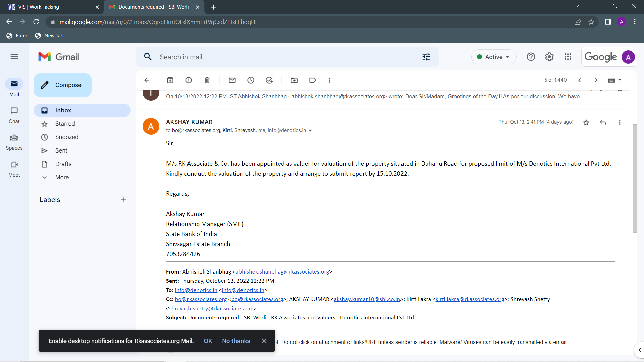Viewport: 644px width, 362px height.
Task: Switch to Mail in side rail
Action: (x=14, y=87)
